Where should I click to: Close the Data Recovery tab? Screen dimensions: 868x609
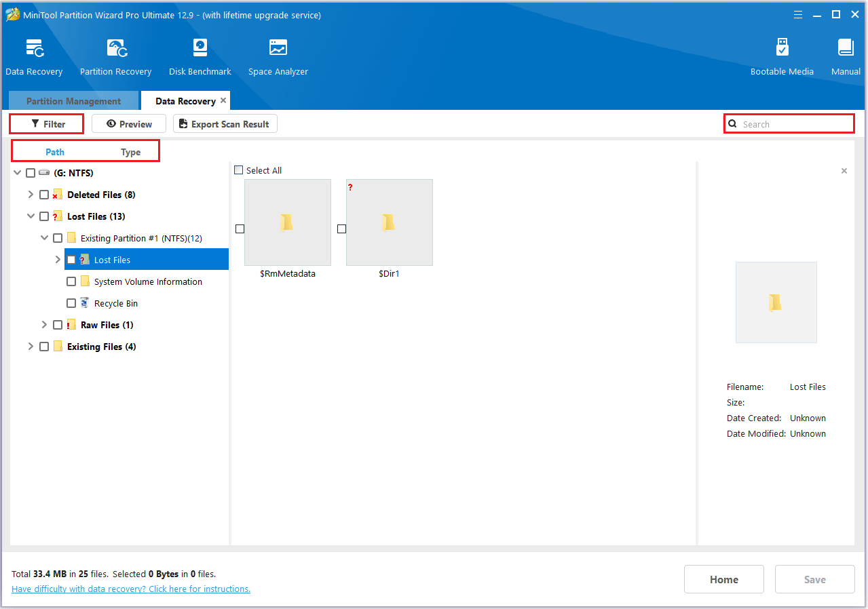click(223, 100)
